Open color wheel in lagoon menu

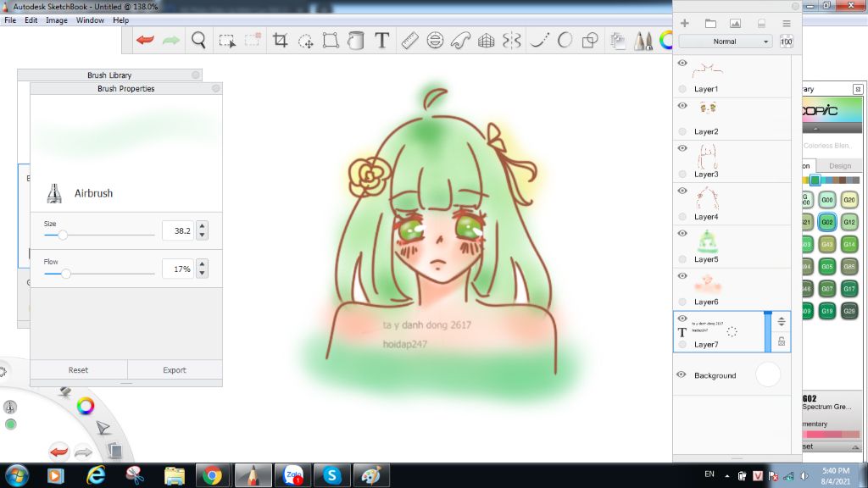click(86, 406)
